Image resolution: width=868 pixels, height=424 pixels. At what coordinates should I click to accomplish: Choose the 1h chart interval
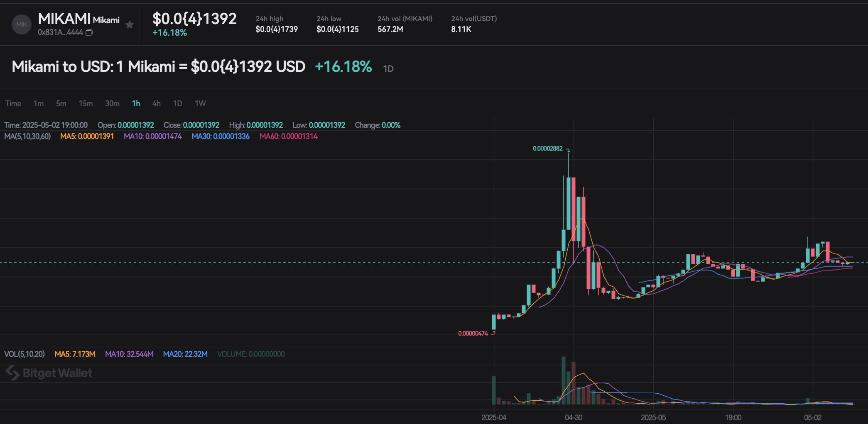pyautogui.click(x=136, y=103)
